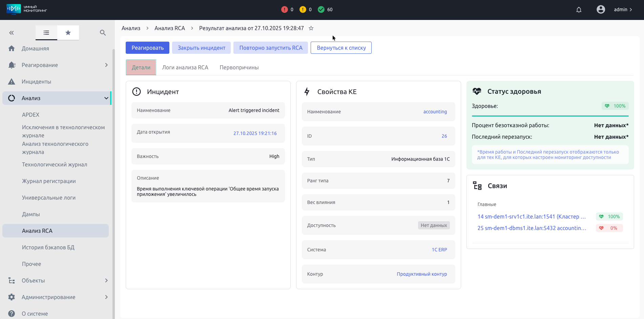Viewport: 644px width, 319px height.
Task: Open the notifications bell
Action: point(579,10)
